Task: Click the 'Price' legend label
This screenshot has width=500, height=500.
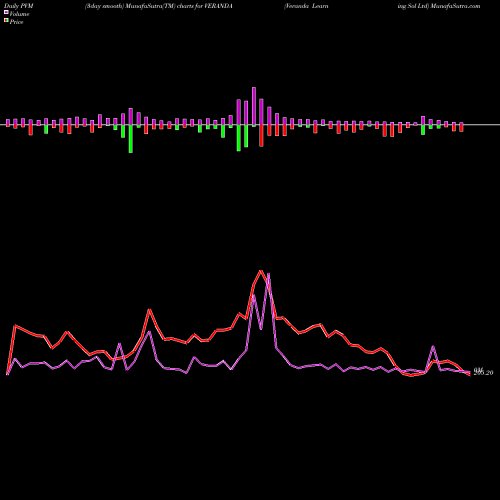Action: (x=17, y=22)
